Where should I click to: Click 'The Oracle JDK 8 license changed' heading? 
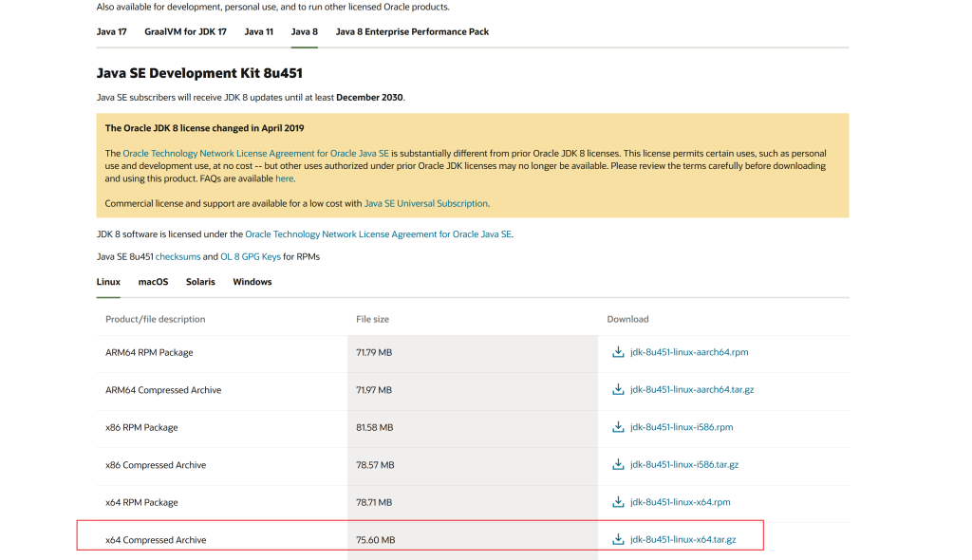click(x=205, y=128)
